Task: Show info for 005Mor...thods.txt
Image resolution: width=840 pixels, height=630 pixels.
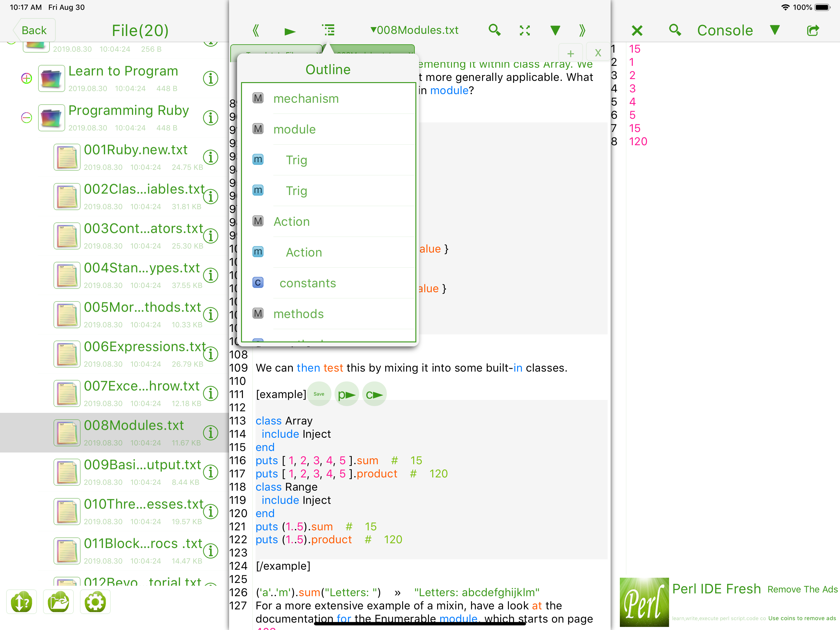Action: pos(210,315)
